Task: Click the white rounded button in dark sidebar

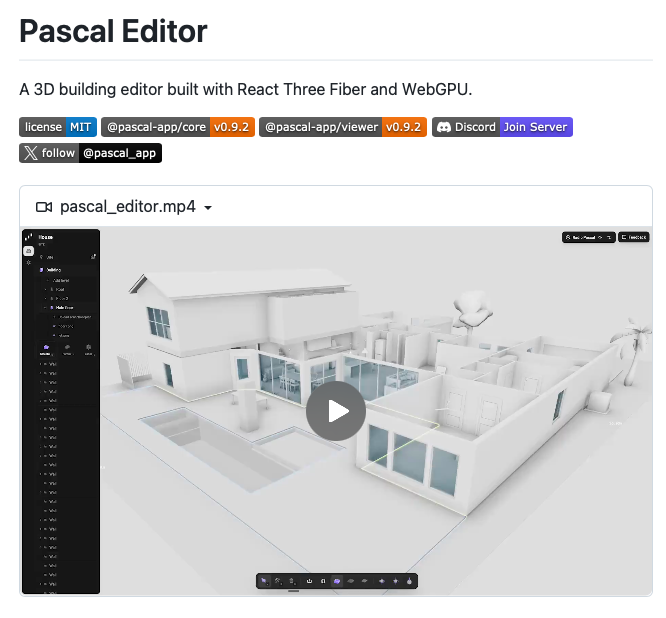Action: pos(28,251)
